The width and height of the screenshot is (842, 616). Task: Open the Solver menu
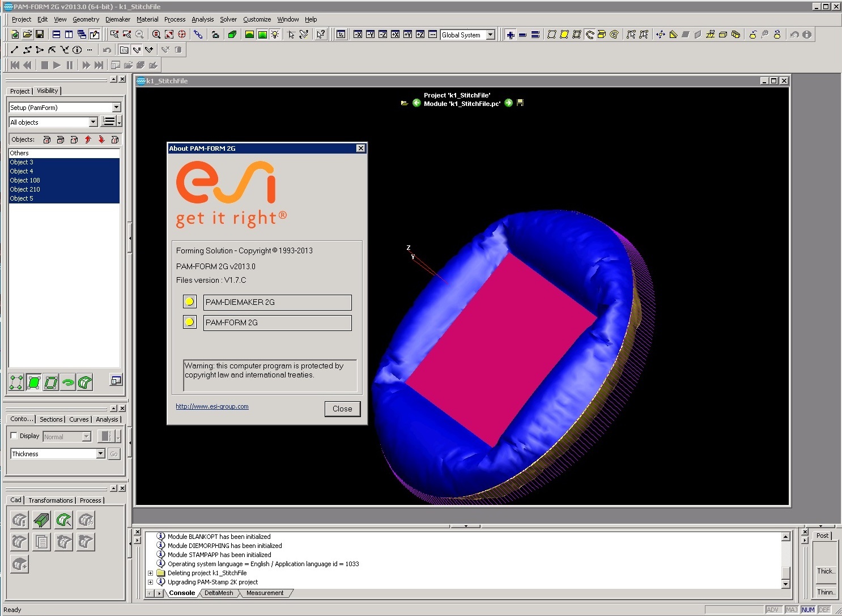[x=228, y=19]
